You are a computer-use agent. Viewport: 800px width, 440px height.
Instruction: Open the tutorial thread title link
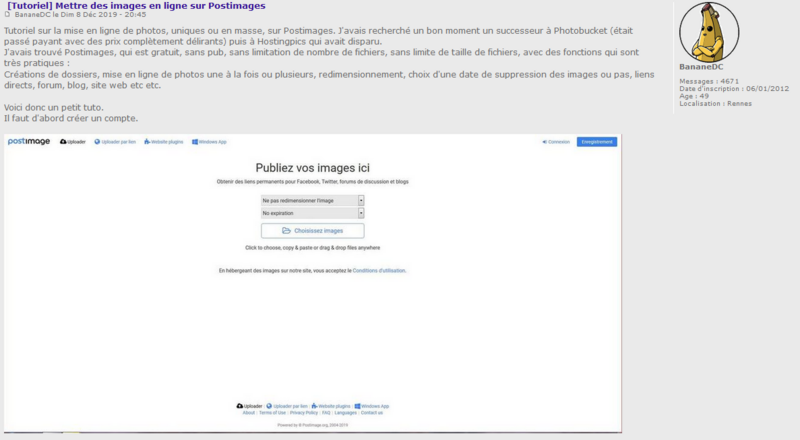click(136, 6)
